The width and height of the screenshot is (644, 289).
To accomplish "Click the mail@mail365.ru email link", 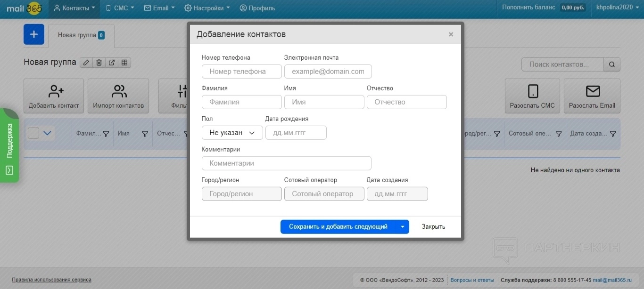I will pos(612,280).
